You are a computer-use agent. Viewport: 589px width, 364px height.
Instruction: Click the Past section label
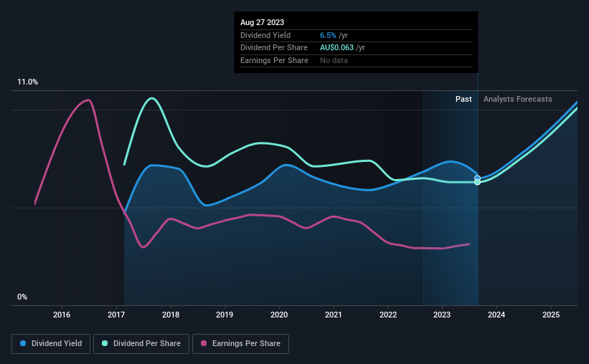(463, 99)
